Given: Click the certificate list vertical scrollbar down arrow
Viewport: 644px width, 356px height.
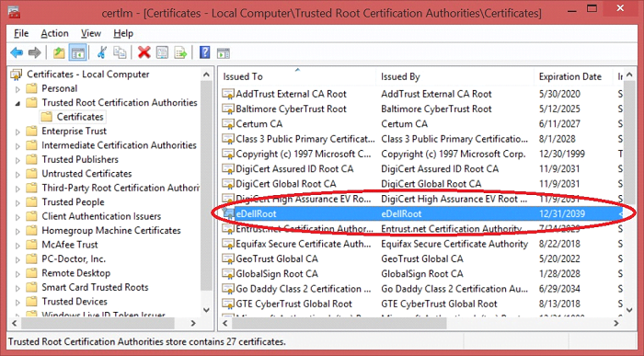Looking at the screenshot, I should (629, 310).
